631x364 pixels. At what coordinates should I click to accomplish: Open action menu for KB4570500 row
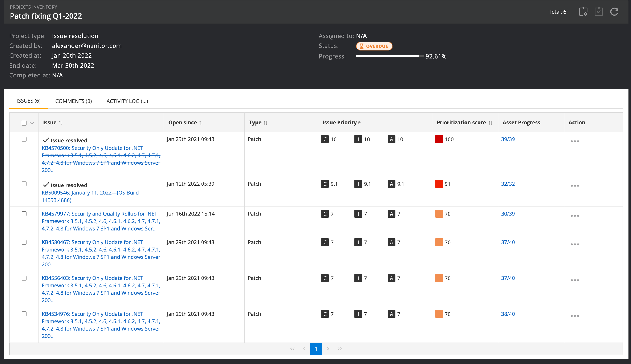pos(575,141)
